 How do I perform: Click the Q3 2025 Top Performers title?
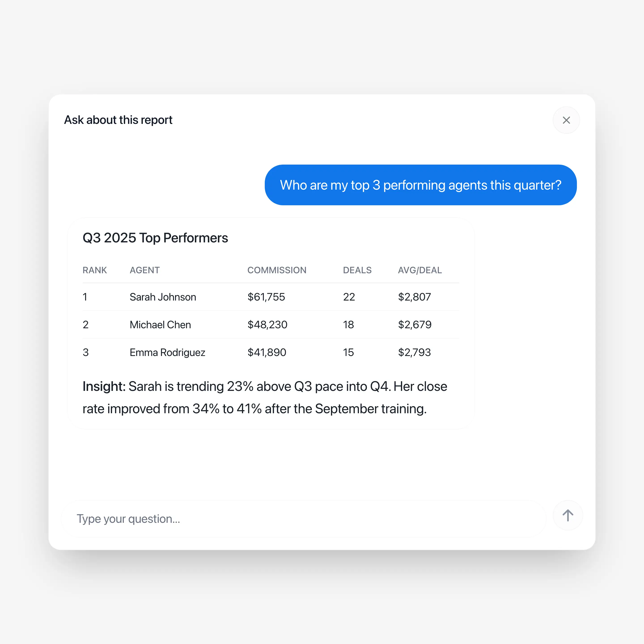point(155,237)
